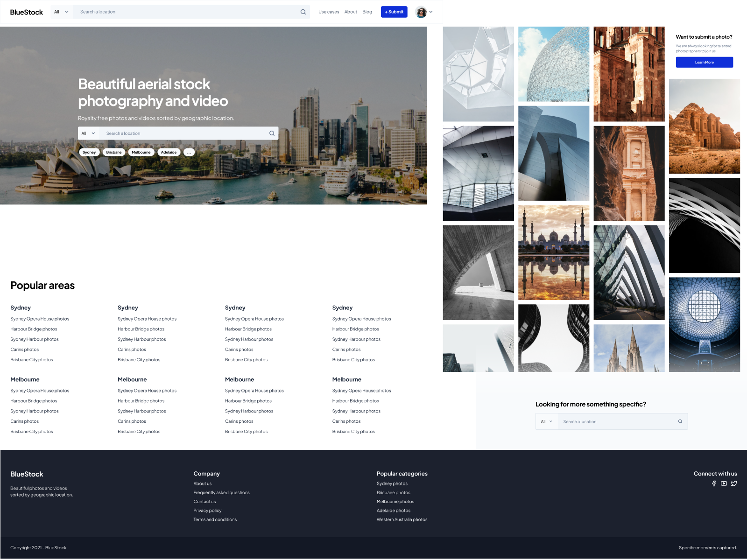Screen dimensions: 747x560
Task: Open the black-and-white concrete arch photo
Action: tap(479, 273)
